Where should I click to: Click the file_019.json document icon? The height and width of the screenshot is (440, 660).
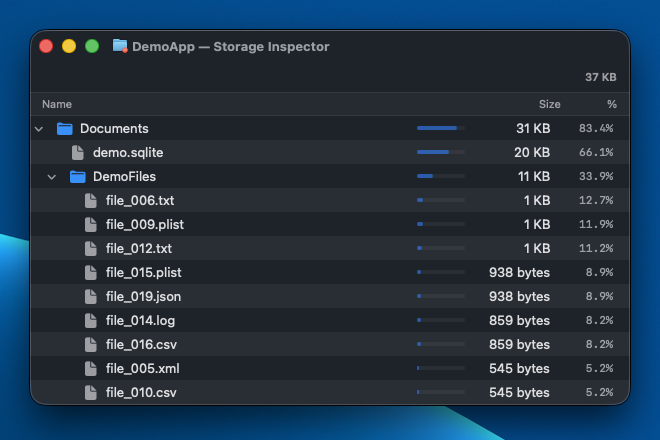point(90,297)
